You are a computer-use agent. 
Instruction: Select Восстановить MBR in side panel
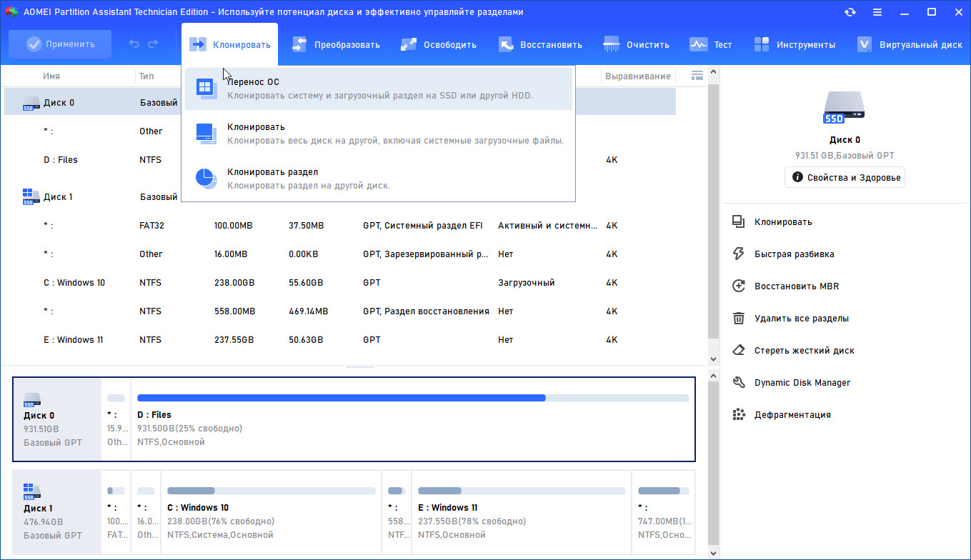[796, 286]
